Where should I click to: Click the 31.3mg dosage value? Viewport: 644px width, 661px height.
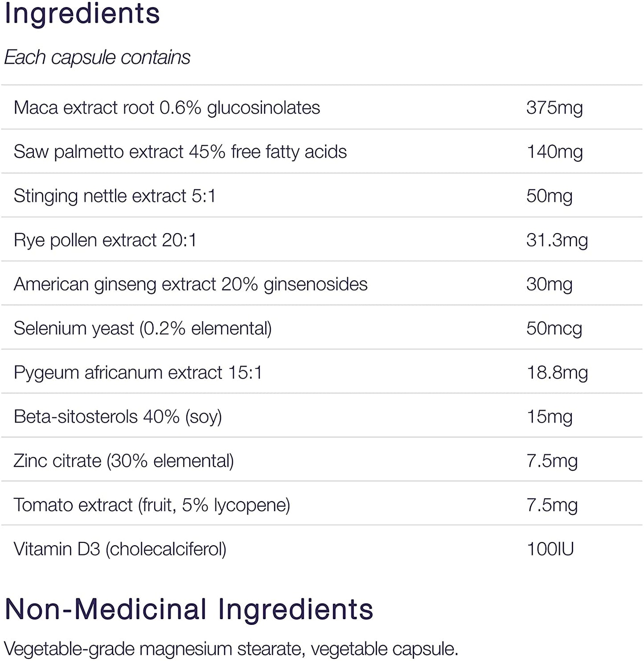point(557,240)
